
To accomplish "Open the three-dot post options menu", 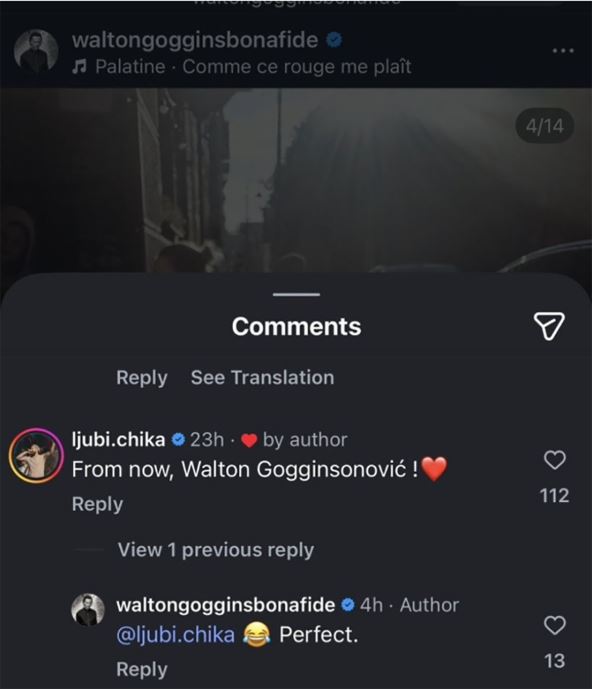I will (563, 51).
